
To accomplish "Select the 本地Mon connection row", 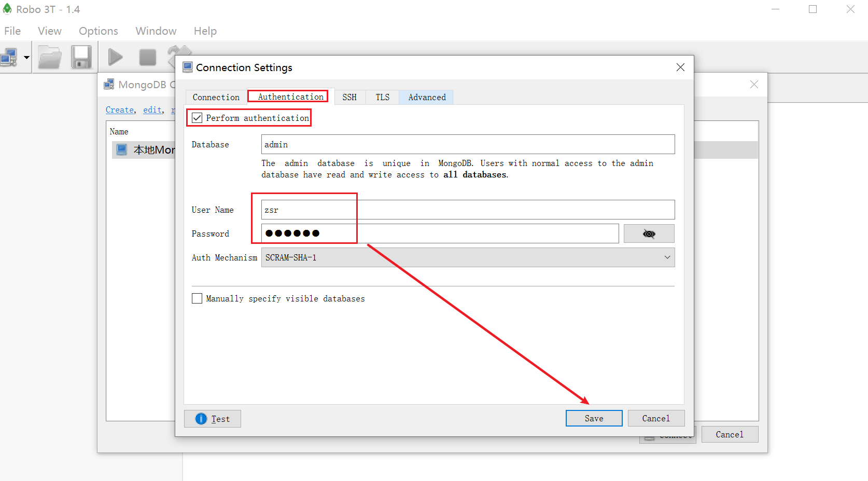I will pos(144,150).
